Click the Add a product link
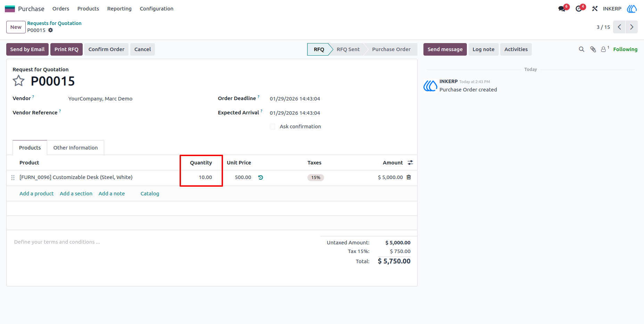 (36, 194)
